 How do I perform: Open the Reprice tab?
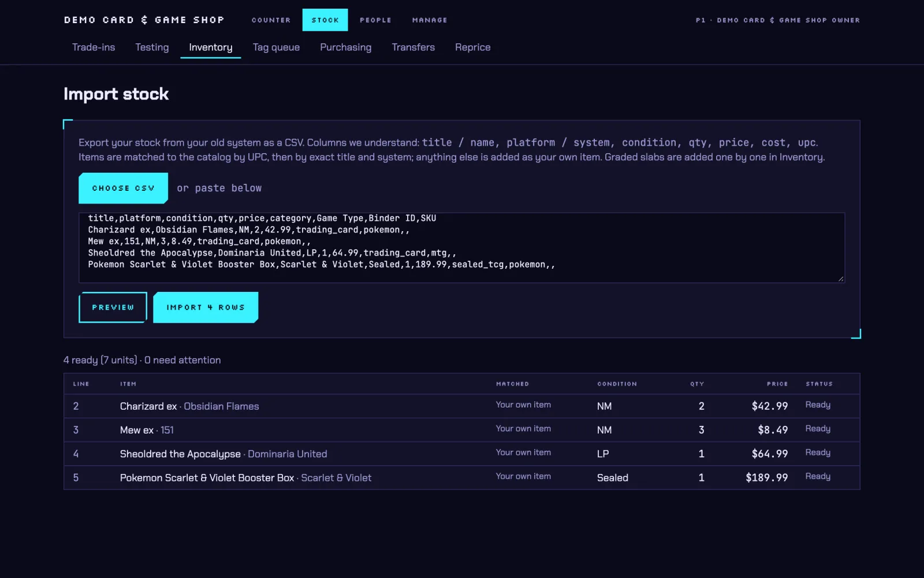click(x=472, y=47)
